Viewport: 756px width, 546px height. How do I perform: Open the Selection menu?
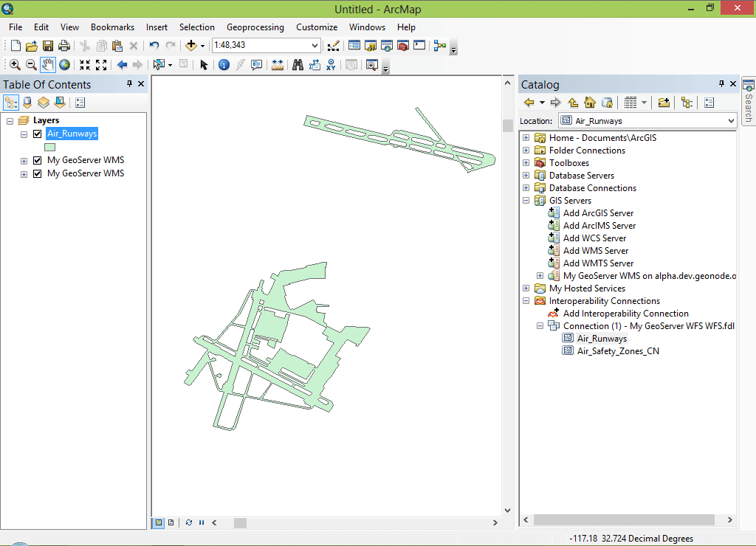(x=196, y=27)
